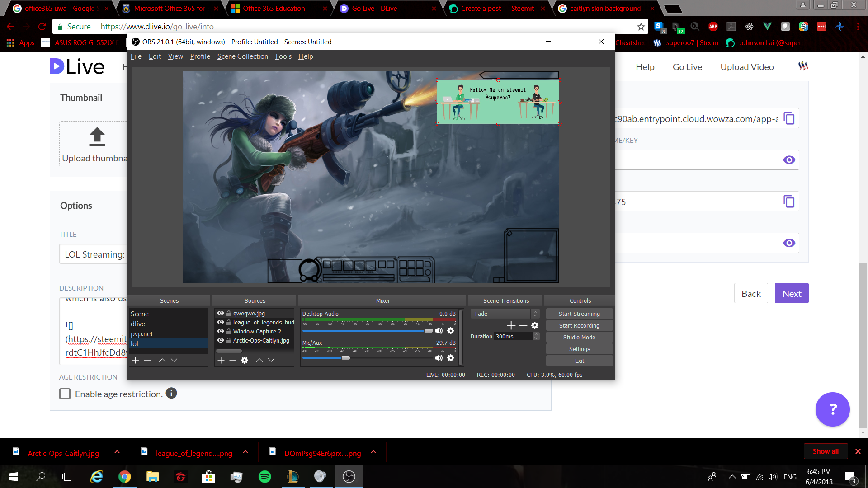Adjust the Duration 300ms stepper arrows

tap(536, 336)
